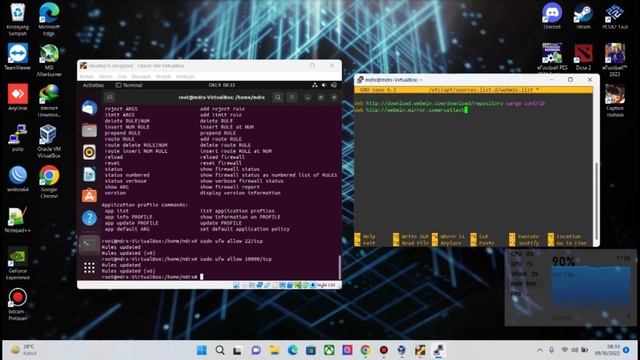Open Rhythmbox in Ubuntu dock
The image size is (640, 360).
click(x=89, y=152)
